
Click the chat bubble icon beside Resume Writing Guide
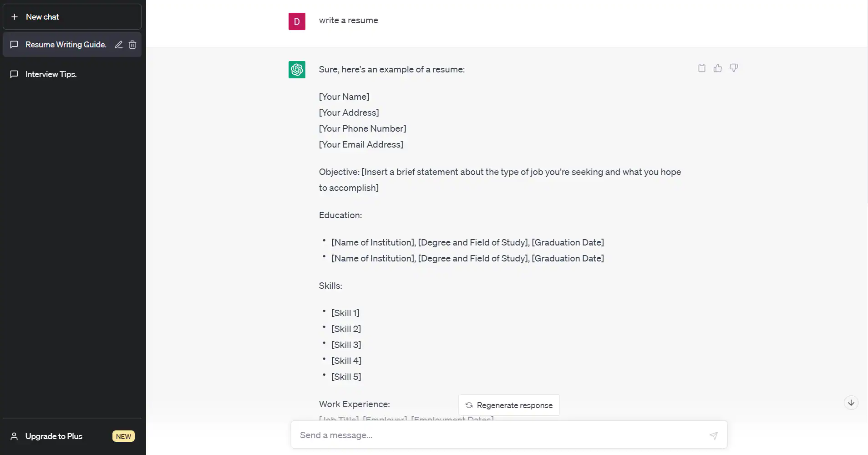(14, 45)
